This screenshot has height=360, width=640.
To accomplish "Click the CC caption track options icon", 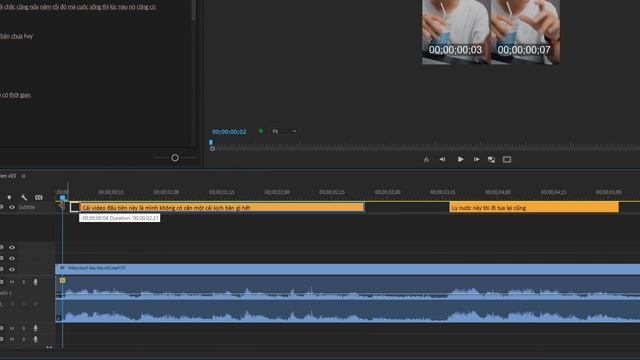I will click(x=38, y=198).
